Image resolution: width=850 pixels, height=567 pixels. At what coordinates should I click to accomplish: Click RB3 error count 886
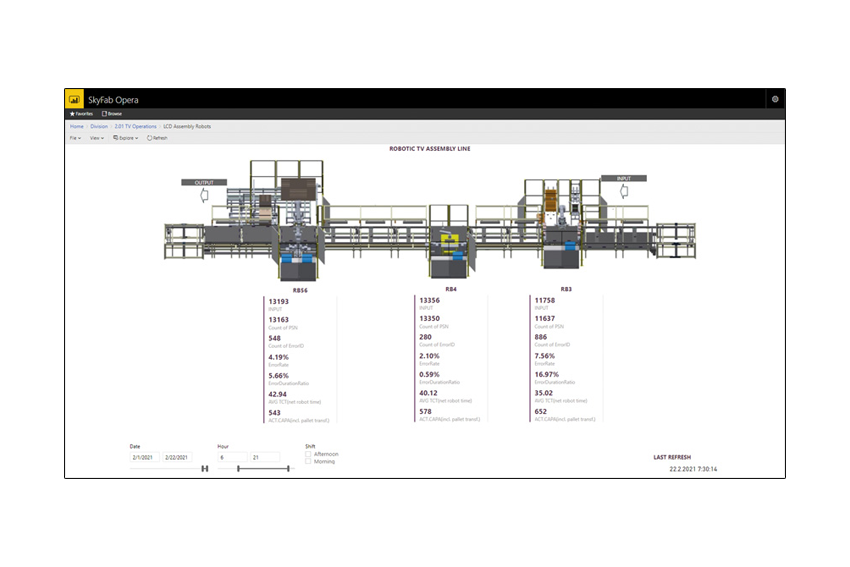point(541,338)
